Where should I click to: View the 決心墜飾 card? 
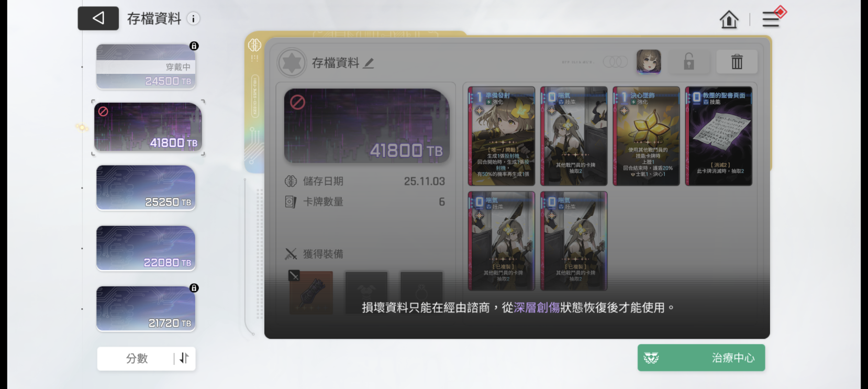coord(646,136)
